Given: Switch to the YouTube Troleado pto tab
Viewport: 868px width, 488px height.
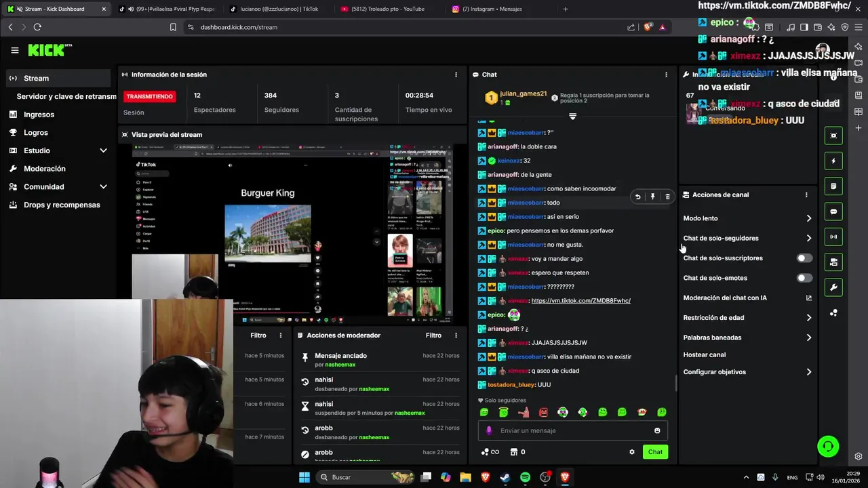Looking at the screenshot, I should 388,9.
